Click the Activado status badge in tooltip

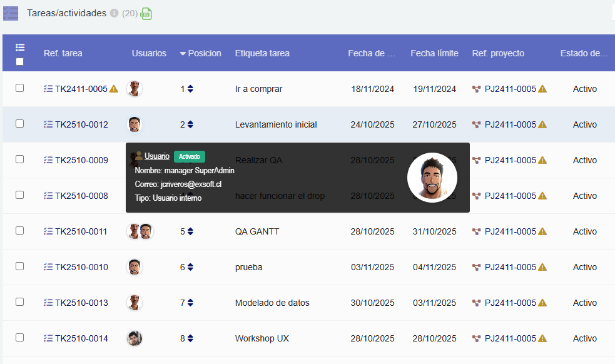(x=190, y=156)
